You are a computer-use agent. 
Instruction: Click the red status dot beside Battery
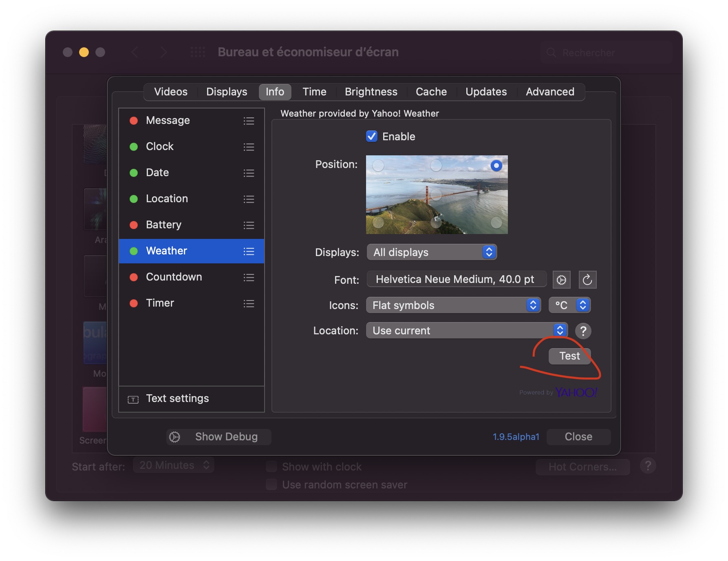(x=134, y=225)
